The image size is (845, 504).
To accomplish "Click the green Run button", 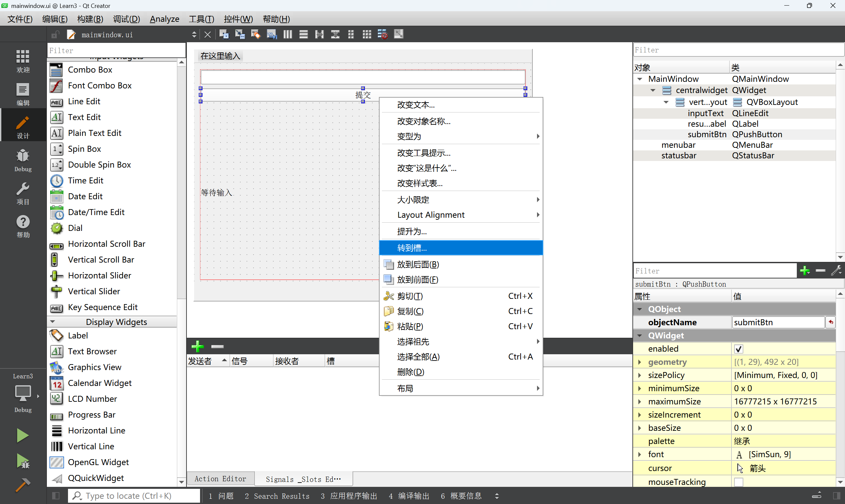I will point(22,435).
